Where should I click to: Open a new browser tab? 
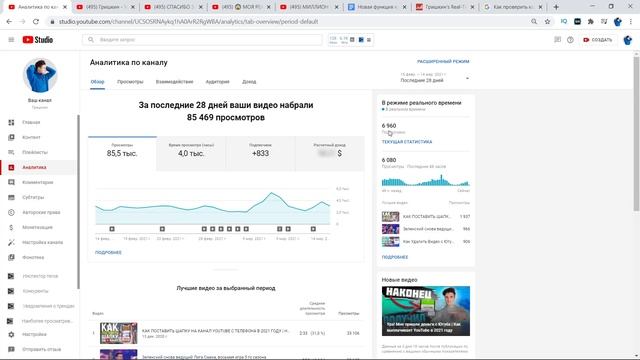556,7
